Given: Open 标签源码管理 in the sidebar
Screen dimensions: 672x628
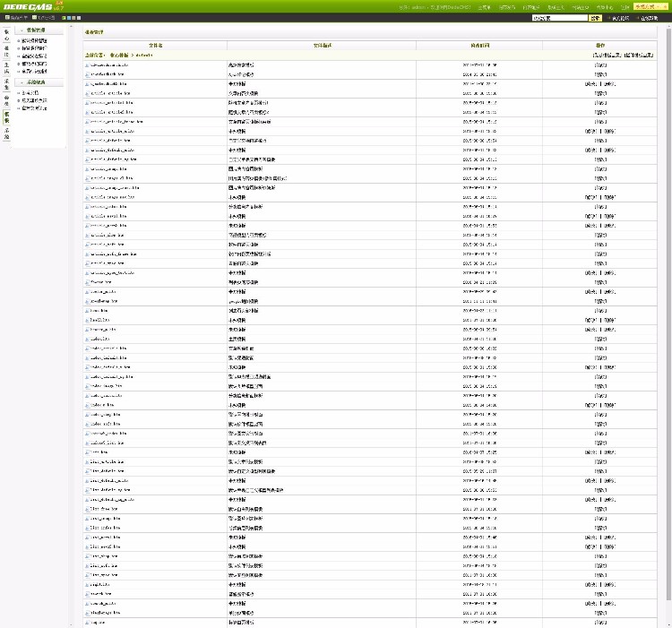Looking at the screenshot, I should (34, 48).
